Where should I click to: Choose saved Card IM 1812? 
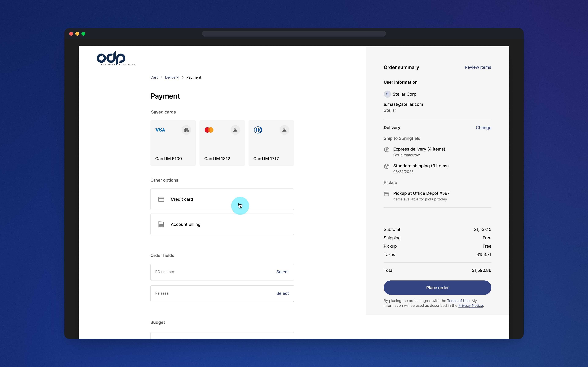click(x=222, y=143)
